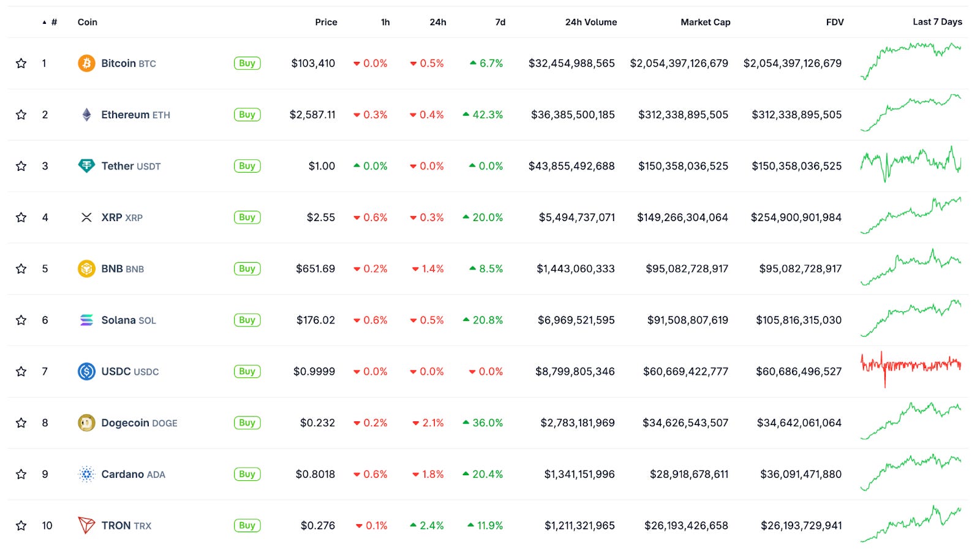Click Tether volume $43,855,492,688
The height and width of the screenshot is (550, 980).
point(571,166)
